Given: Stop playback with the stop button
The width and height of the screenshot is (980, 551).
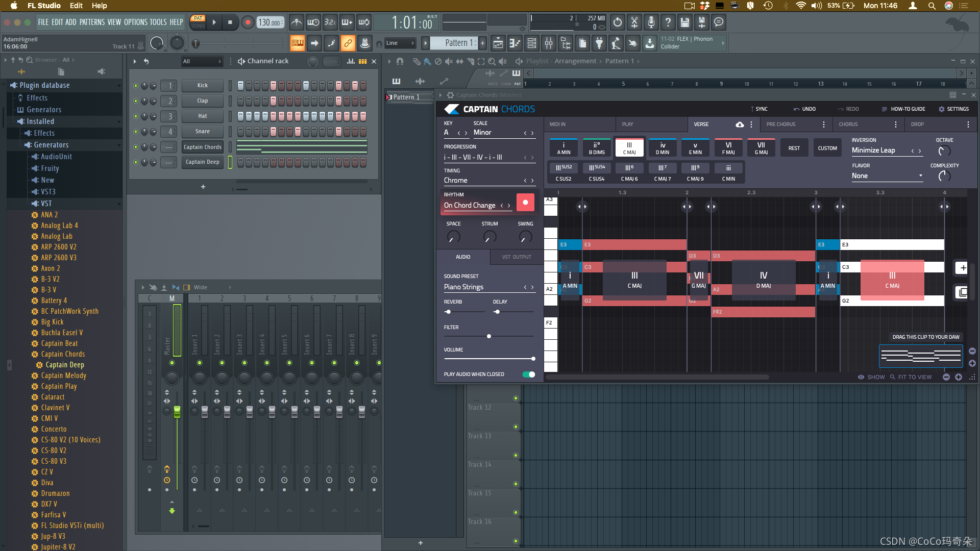Looking at the screenshot, I should tap(230, 22).
